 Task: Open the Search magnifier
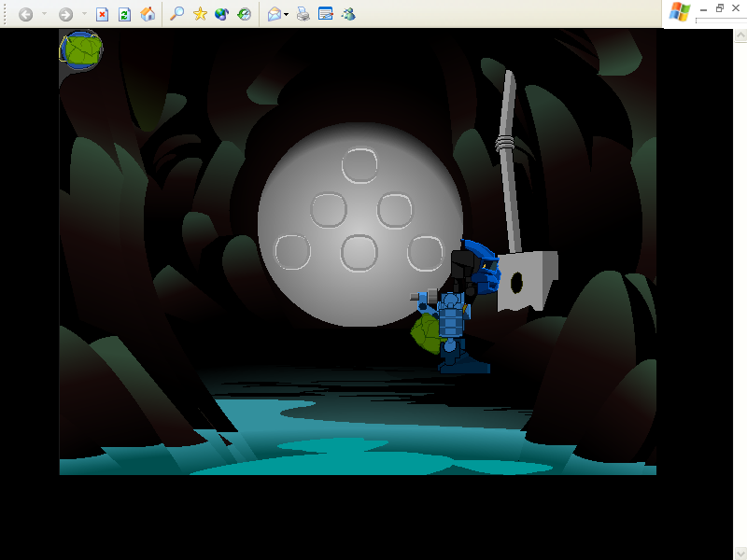[x=176, y=14]
